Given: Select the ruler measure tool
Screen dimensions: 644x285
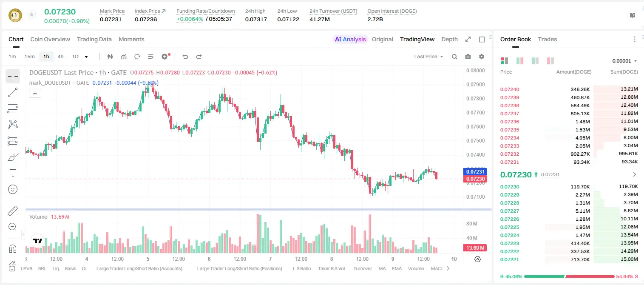Looking at the screenshot, I should coord(13,211).
